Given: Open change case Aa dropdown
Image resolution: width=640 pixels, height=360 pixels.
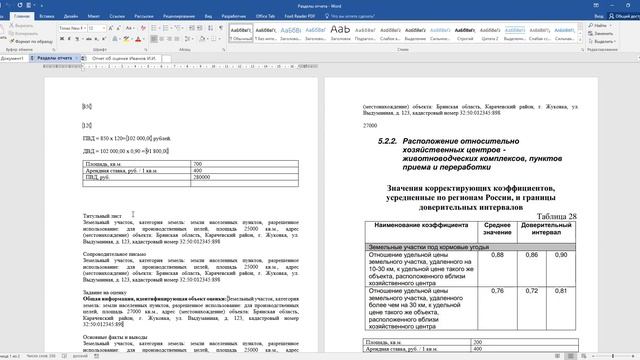Looking at the screenshot, I should [130, 28].
